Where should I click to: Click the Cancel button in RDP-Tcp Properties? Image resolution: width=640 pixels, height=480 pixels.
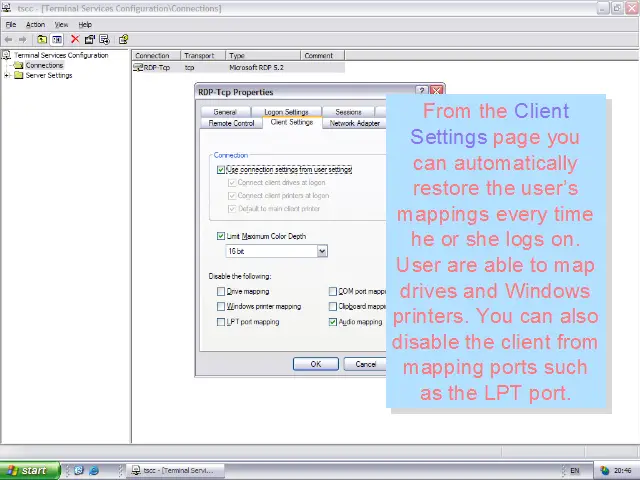365,364
